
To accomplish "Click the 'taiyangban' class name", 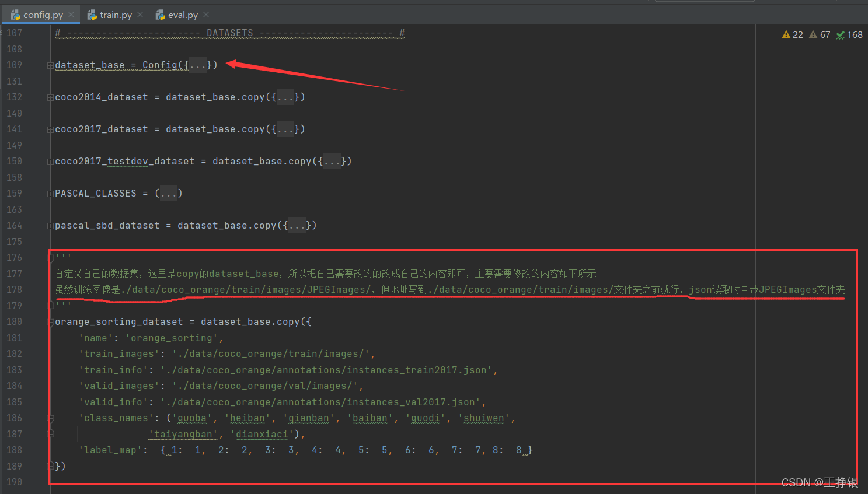I will coord(183,435).
